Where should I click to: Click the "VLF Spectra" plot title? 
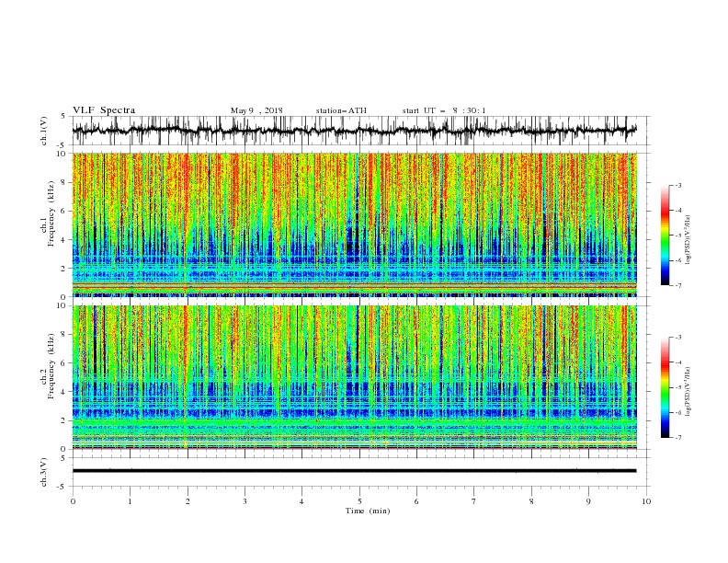point(104,110)
